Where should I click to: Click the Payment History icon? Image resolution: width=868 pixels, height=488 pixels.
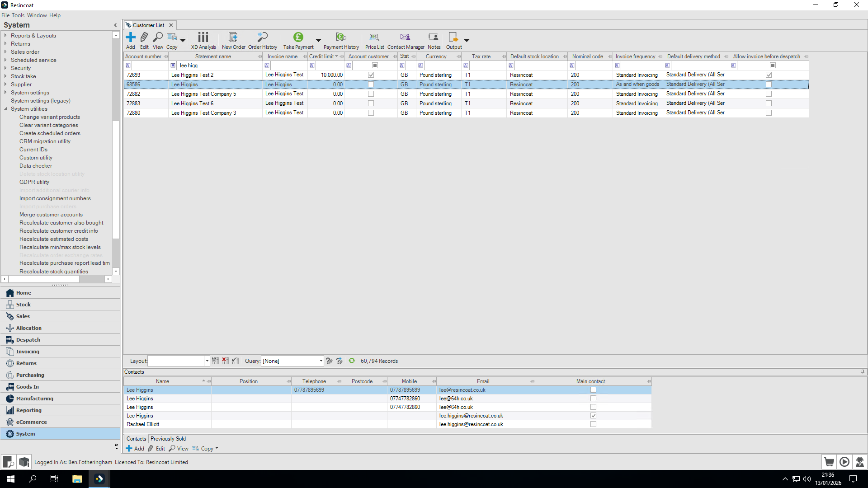click(x=341, y=40)
